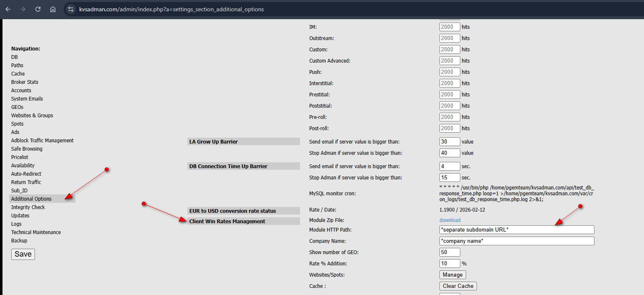Focus the Custom hits field

pos(450,49)
